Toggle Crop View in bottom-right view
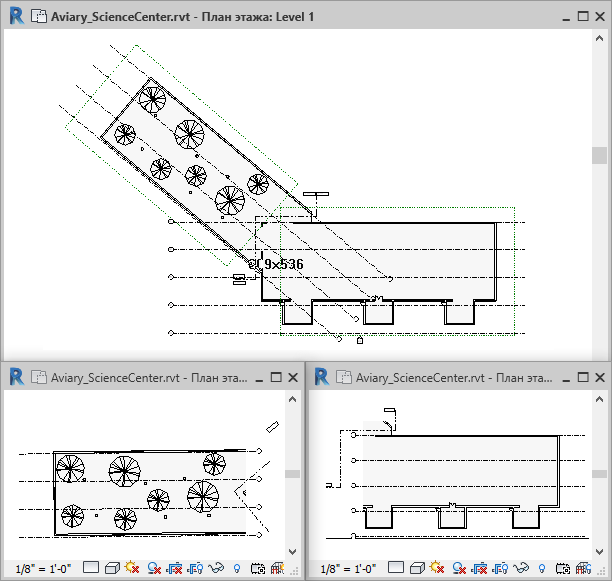Screen dimensions: 612x581 tap(479, 569)
